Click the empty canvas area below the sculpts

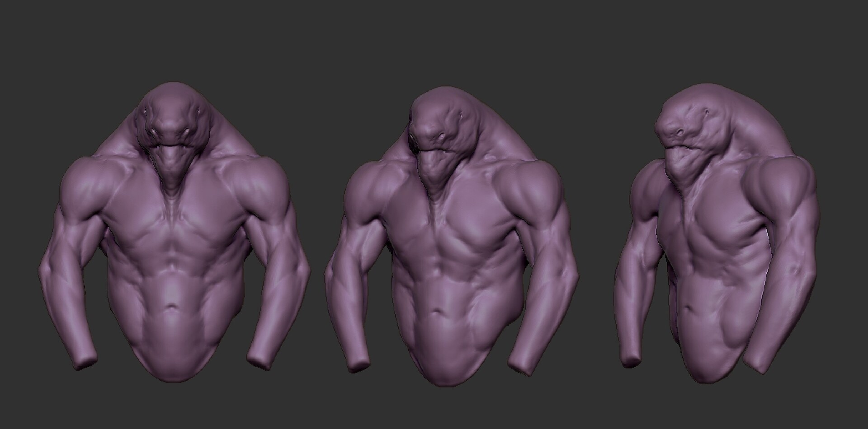click(x=434, y=415)
